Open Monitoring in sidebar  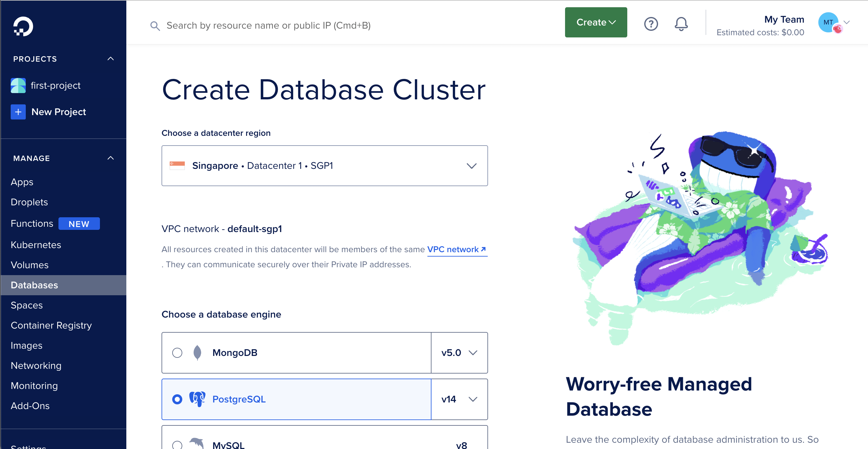click(x=34, y=385)
